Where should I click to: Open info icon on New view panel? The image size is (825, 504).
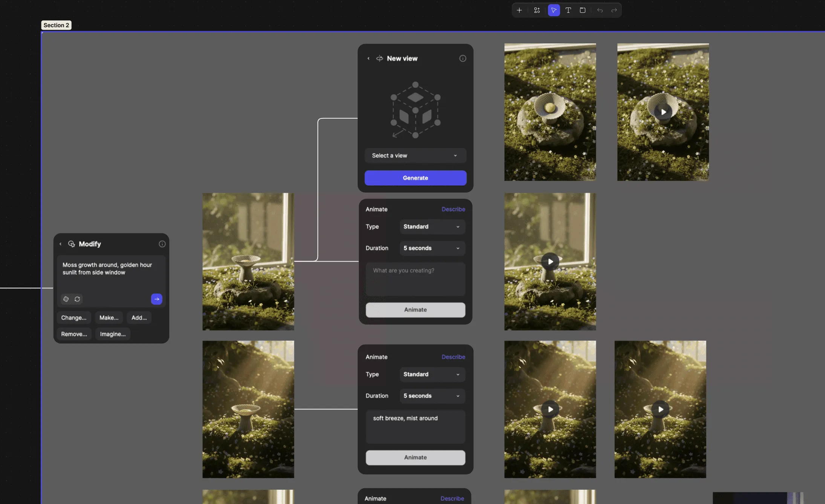click(x=462, y=58)
